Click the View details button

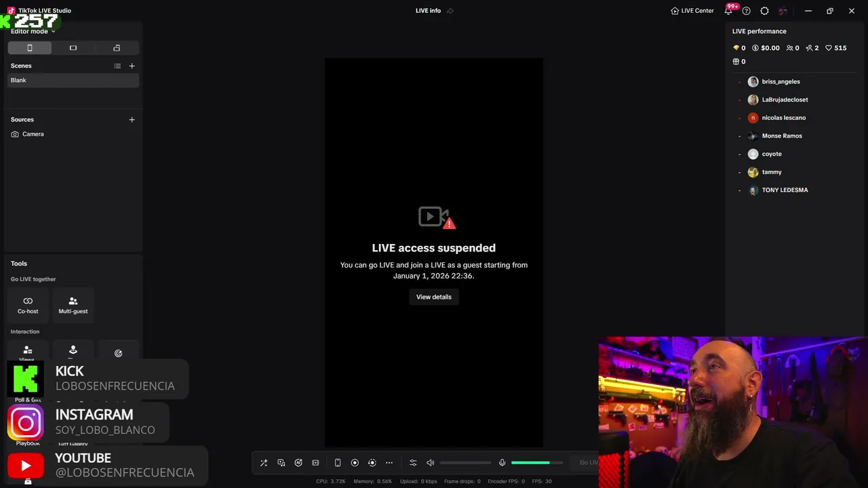[x=434, y=297]
